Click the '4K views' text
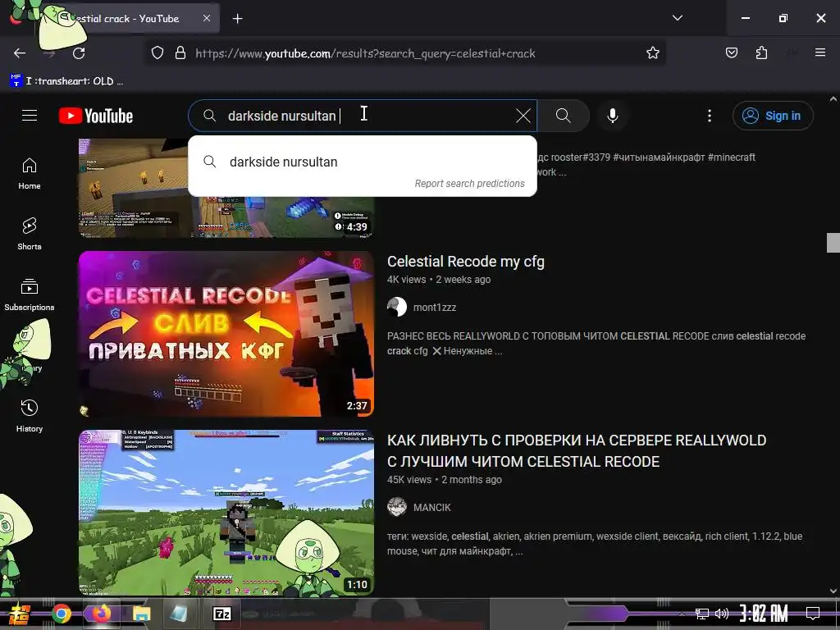Viewport: 840px width, 630px height. (x=407, y=279)
